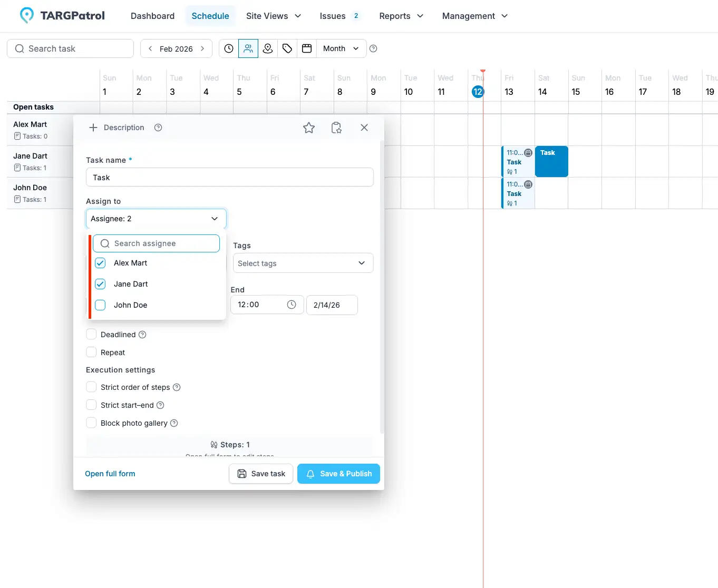
Task: Toggle the Repeat option
Action: pyautogui.click(x=91, y=352)
